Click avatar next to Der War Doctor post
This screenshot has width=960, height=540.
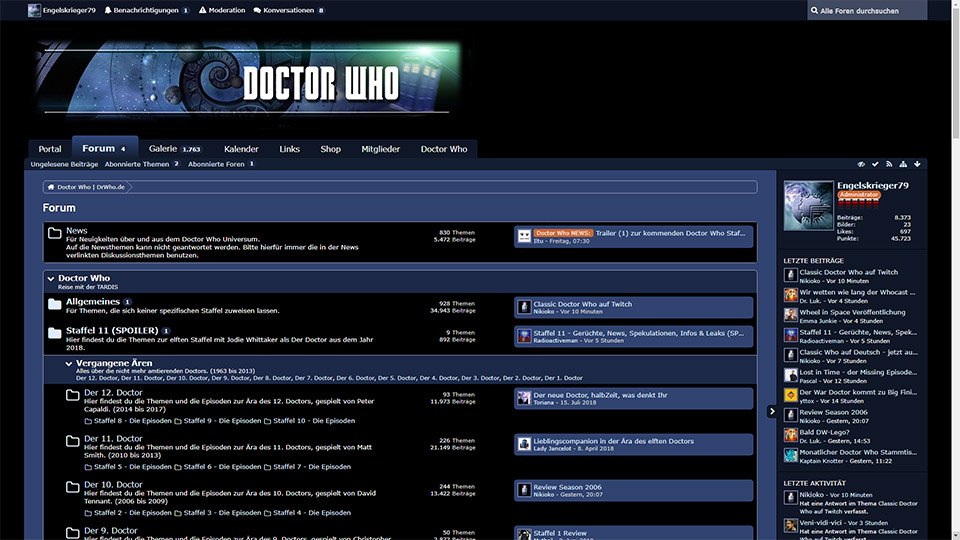pos(790,395)
